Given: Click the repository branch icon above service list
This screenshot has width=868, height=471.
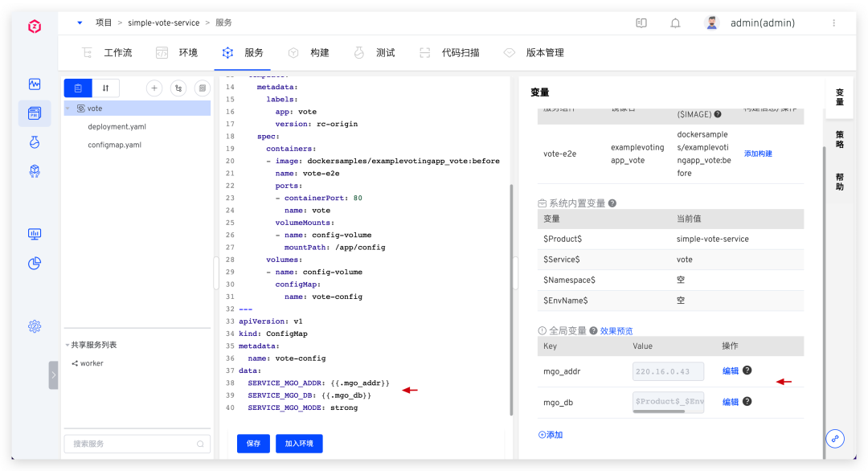Looking at the screenshot, I should [178, 88].
